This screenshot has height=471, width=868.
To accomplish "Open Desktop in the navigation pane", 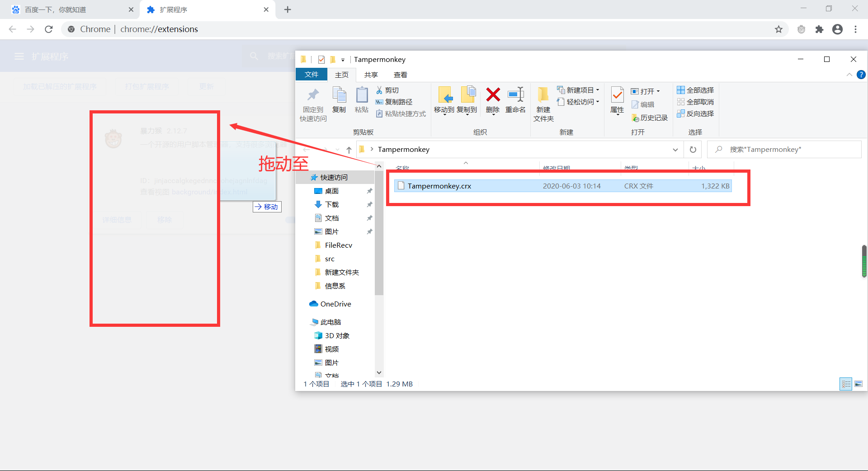I will (x=332, y=191).
